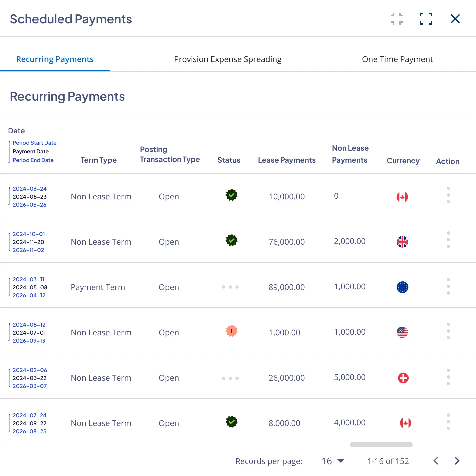Click Term Type column header
476x476 pixels.
(99, 160)
